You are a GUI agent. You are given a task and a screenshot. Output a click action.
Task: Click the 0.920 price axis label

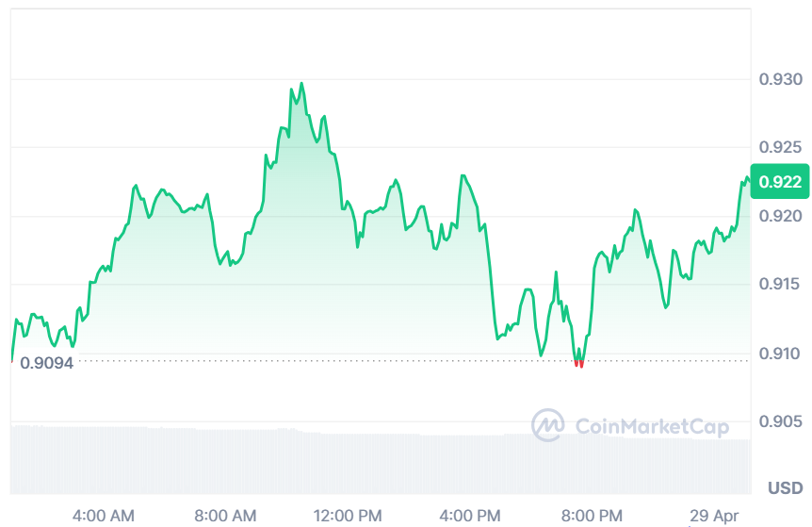pyautogui.click(x=780, y=216)
